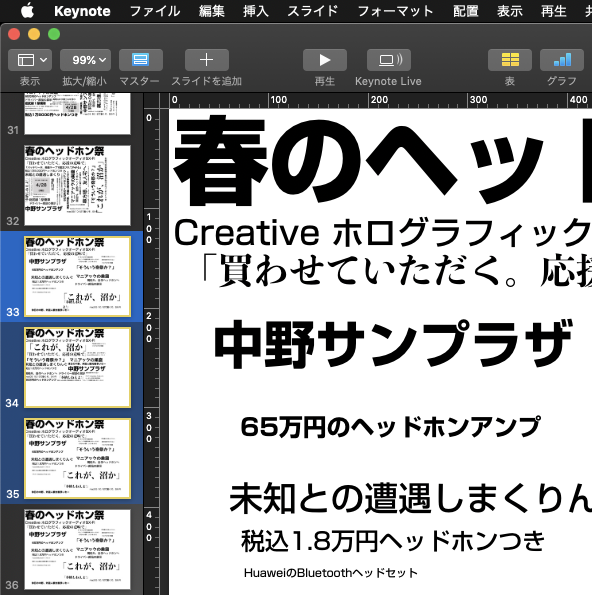This screenshot has height=595, width=592.
Task: Select slide 31 thumbnail in navigator
Action: point(77,113)
